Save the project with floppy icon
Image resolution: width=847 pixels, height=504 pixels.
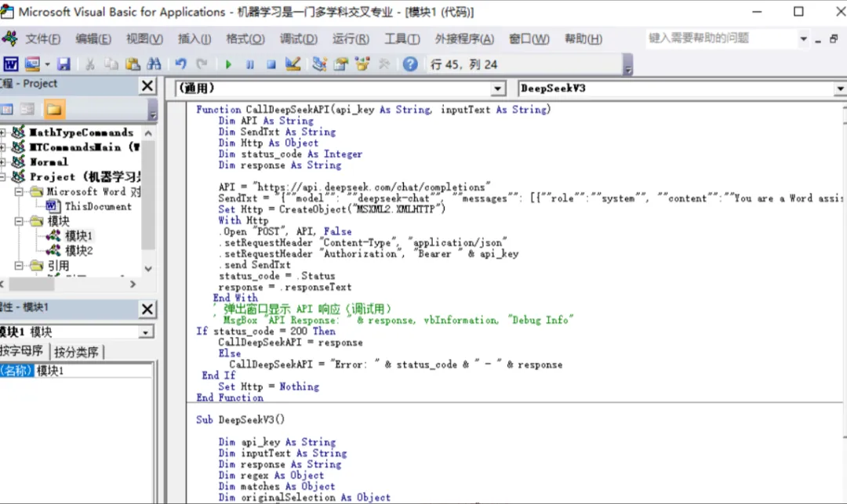[64, 64]
